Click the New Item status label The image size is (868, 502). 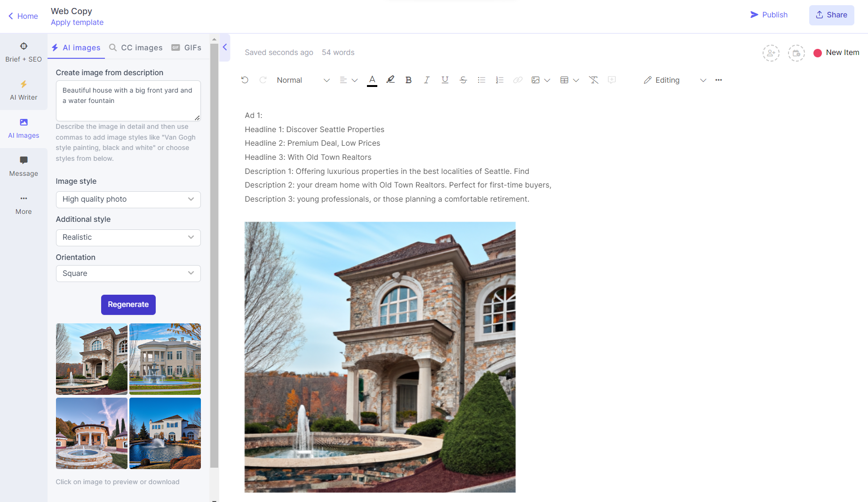(x=836, y=53)
